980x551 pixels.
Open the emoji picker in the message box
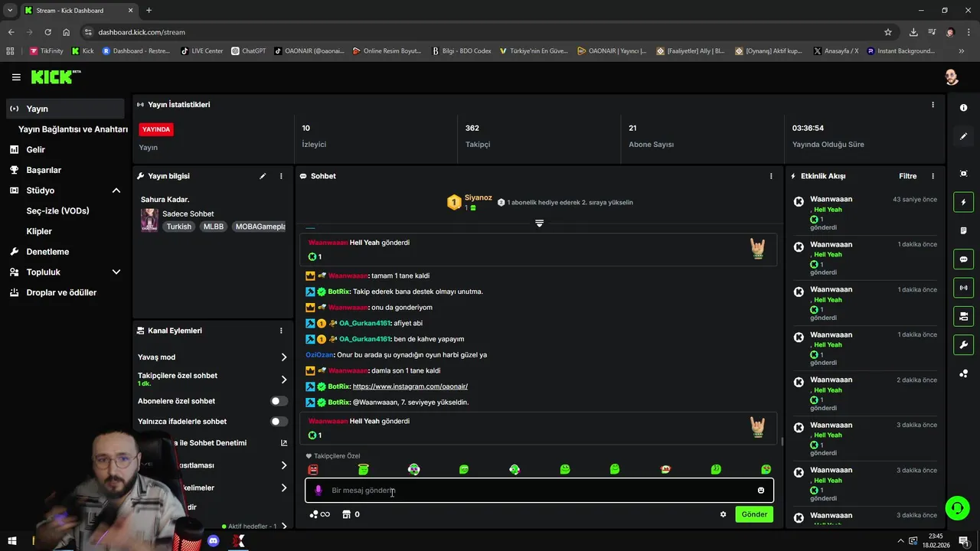pyautogui.click(x=760, y=491)
